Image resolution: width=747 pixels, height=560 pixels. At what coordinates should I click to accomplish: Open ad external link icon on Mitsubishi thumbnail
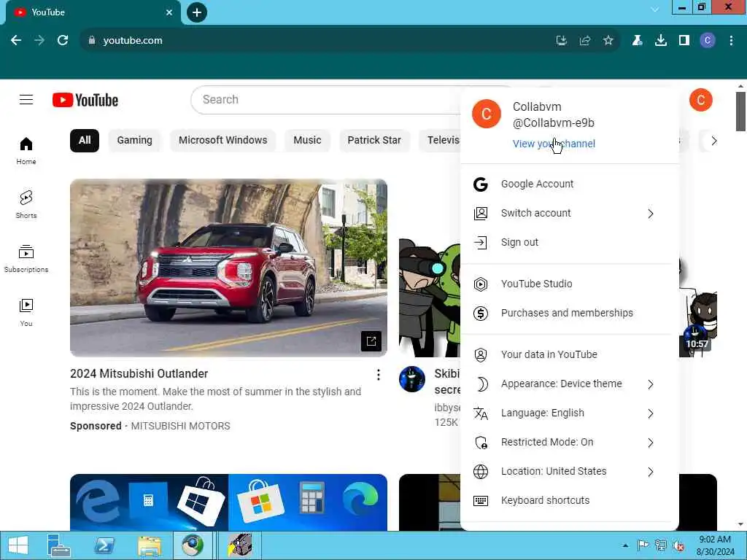[x=371, y=341]
